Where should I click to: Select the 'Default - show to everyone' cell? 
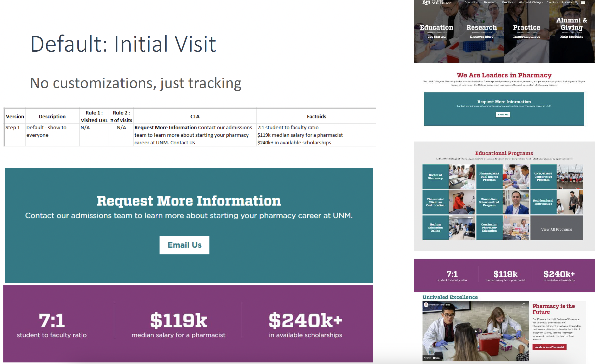tap(52, 134)
